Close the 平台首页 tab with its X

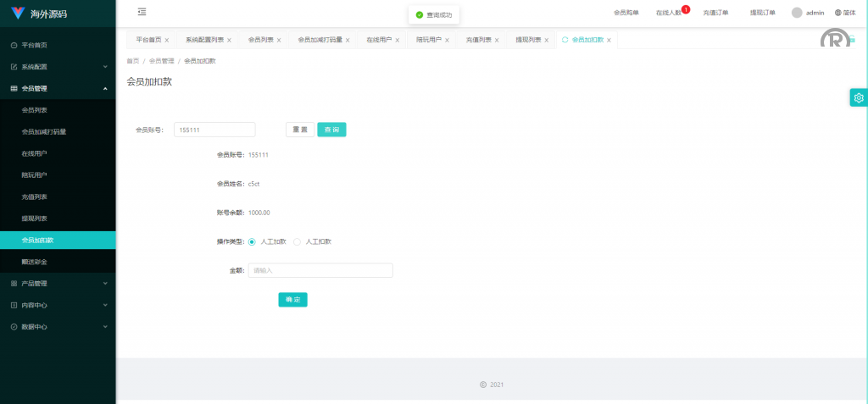(167, 40)
